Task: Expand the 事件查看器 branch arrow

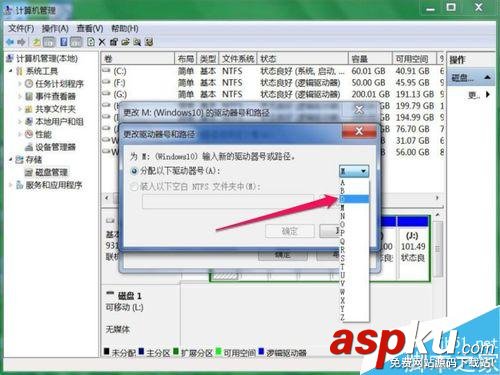Action: [x=20, y=96]
